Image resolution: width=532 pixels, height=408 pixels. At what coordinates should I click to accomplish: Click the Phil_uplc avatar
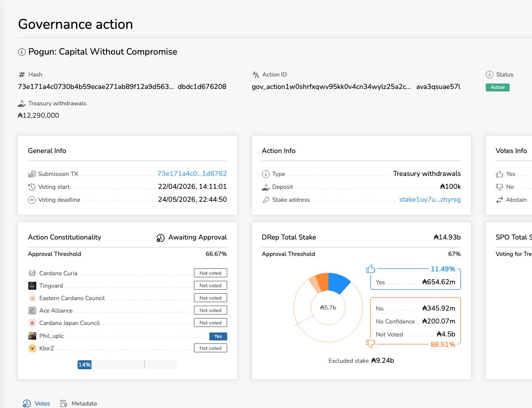pyautogui.click(x=32, y=336)
